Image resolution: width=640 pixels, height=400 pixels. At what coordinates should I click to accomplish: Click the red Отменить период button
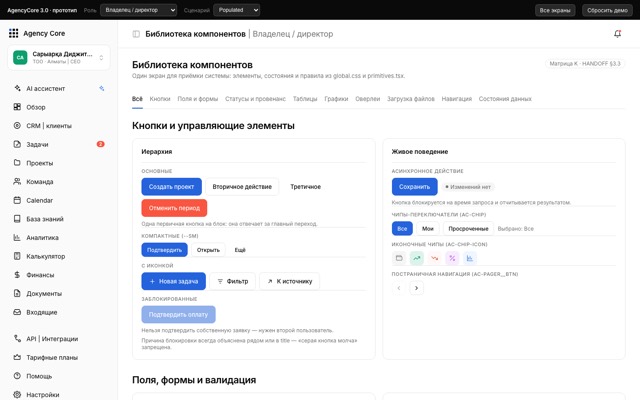pos(174,208)
